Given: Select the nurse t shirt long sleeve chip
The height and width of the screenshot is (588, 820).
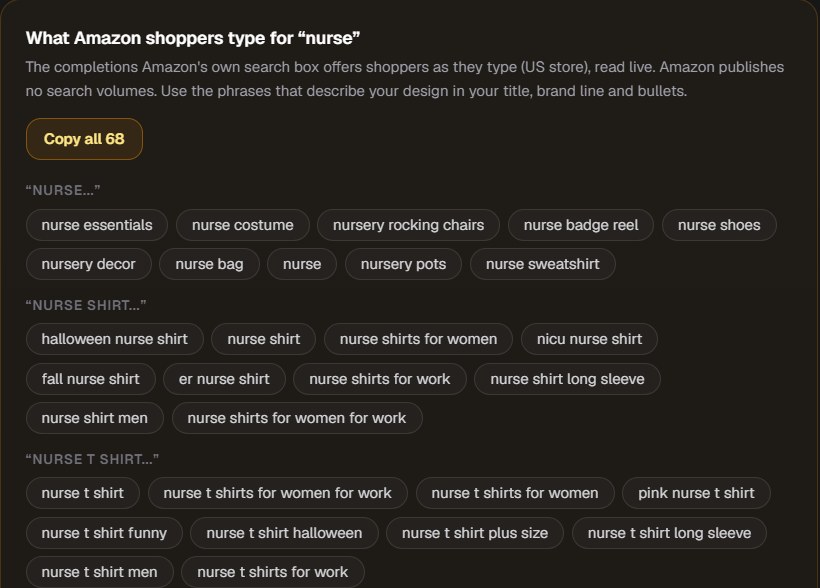Looking at the screenshot, I should pyautogui.click(x=669, y=533).
